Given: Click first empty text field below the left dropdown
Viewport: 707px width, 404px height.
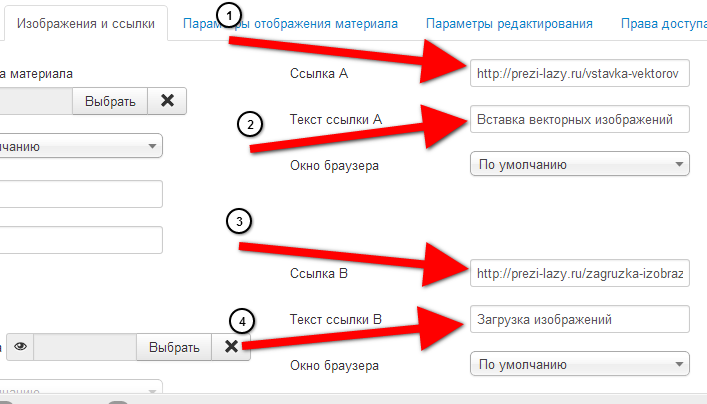Looking at the screenshot, I should (x=80, y=194).
